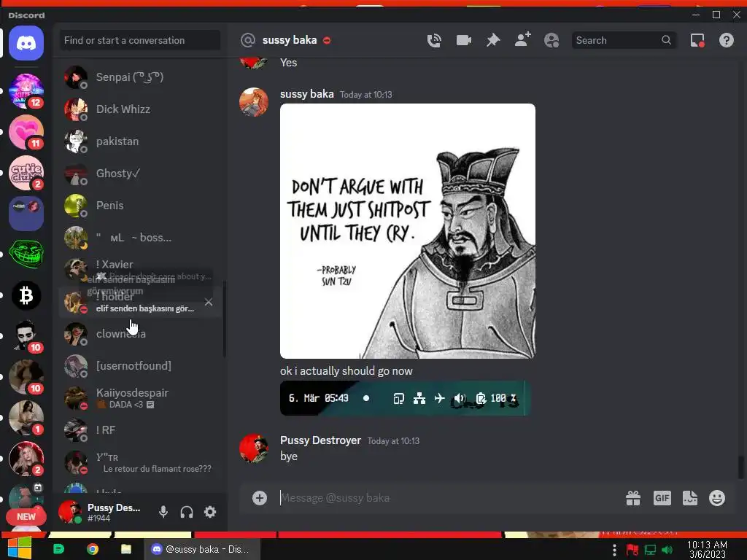
Task: Add friends to DM icon
Action: click(x=522, y=40)
